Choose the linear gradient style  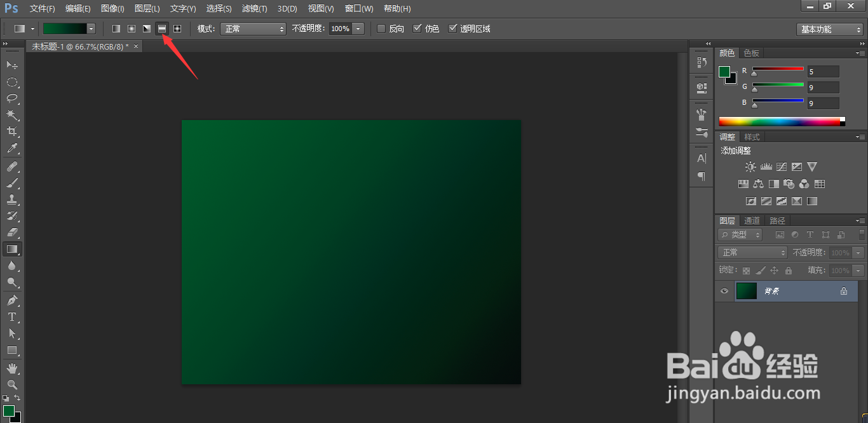[116, 29]
